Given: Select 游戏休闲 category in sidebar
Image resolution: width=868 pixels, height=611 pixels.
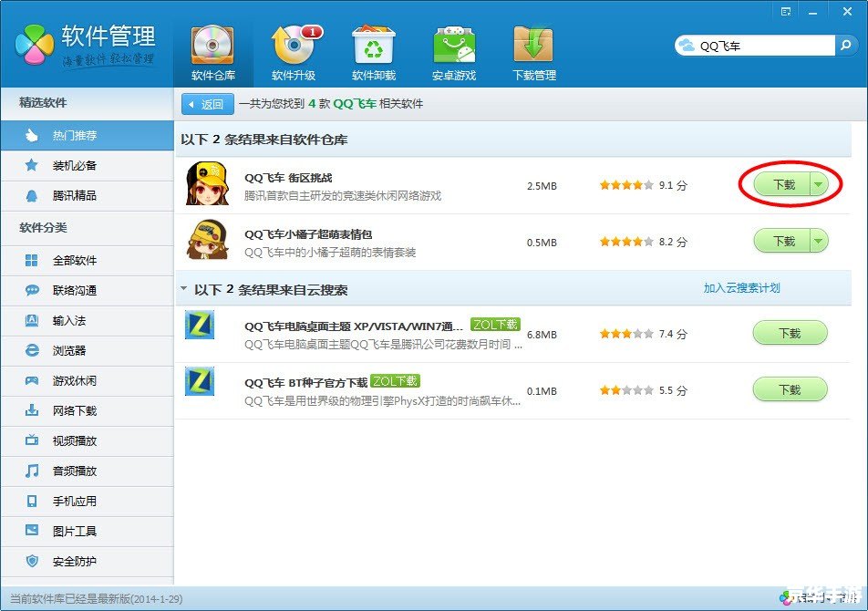Looking at the screenshot, I should [x=75, y=380].
